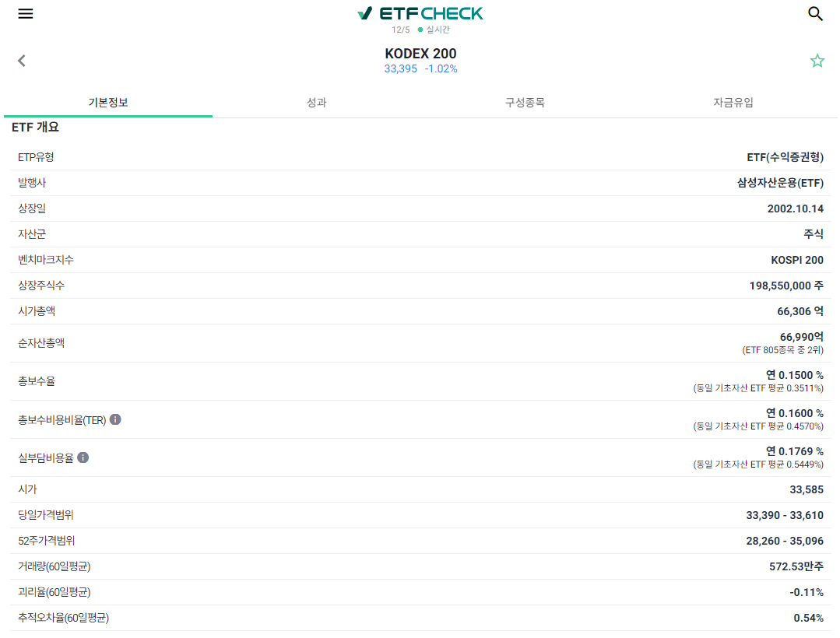Show info icon for 실부담비용율
Image resolution: width=840 pixels, height=638 pixels.
pyautogui.click(x=83, y=457)
